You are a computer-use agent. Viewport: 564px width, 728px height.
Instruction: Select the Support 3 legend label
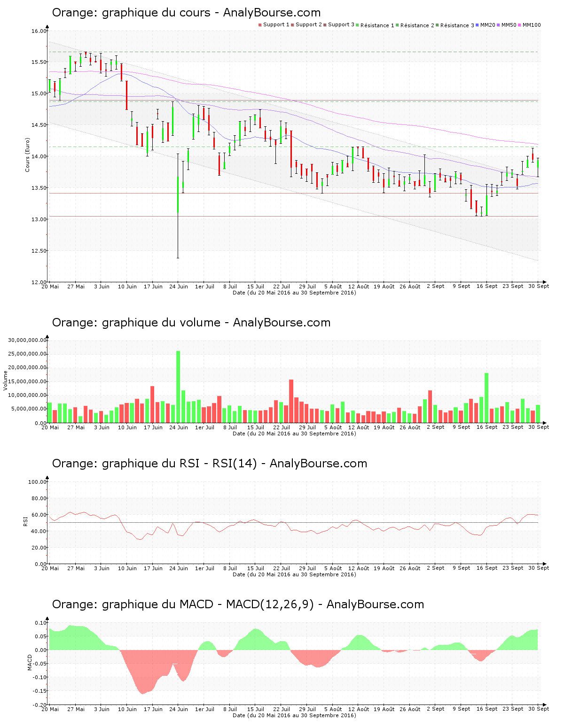pyautogui.click(x=341, y=25)
